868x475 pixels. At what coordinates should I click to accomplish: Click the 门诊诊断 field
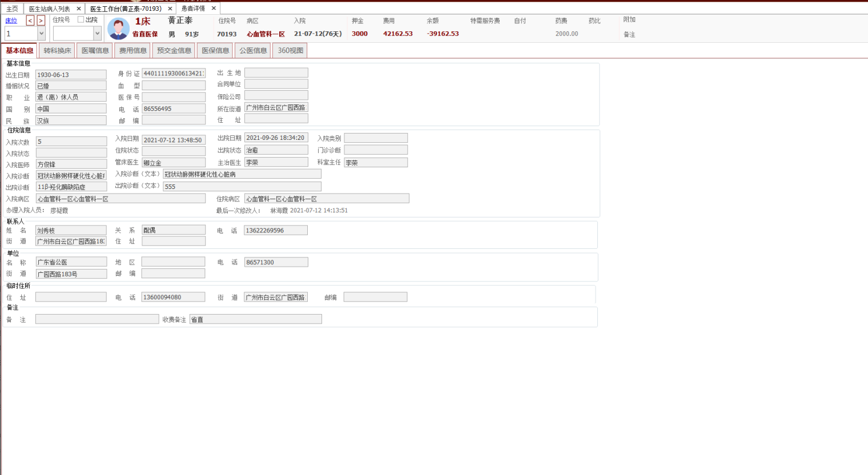click(376, 150)
